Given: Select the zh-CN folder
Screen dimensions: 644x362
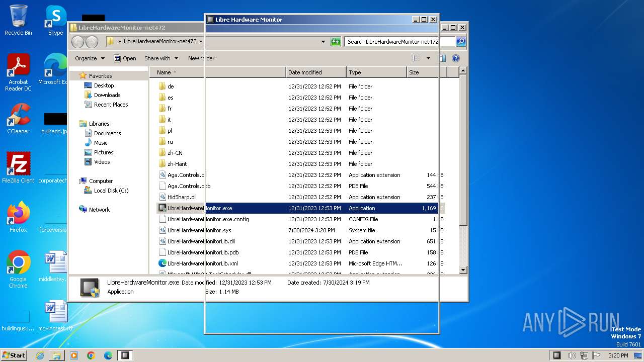Looking at the screenshot, I should (170, 153).
